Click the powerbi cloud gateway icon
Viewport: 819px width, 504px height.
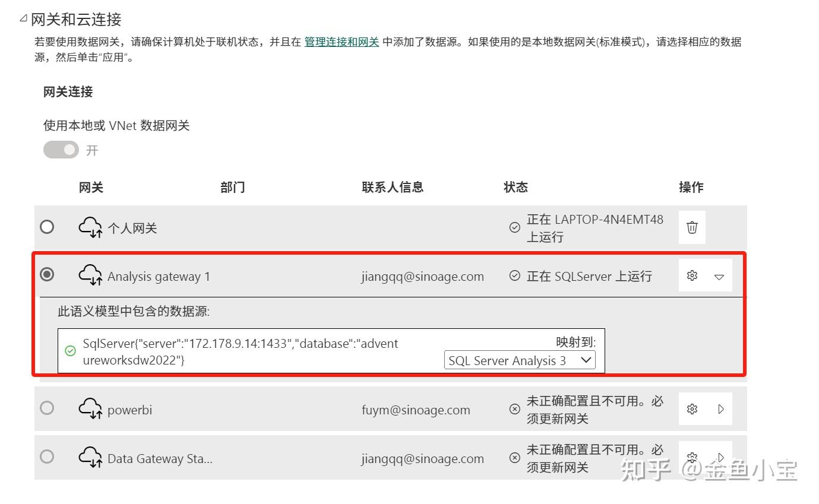coord(90,408)
